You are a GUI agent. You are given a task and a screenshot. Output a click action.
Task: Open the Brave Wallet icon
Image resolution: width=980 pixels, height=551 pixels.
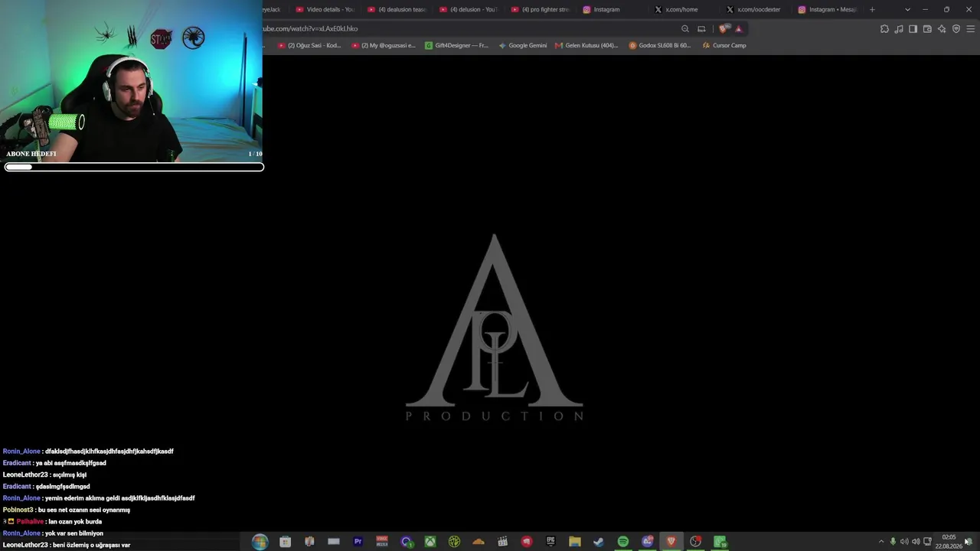click(x=927, y=29)
